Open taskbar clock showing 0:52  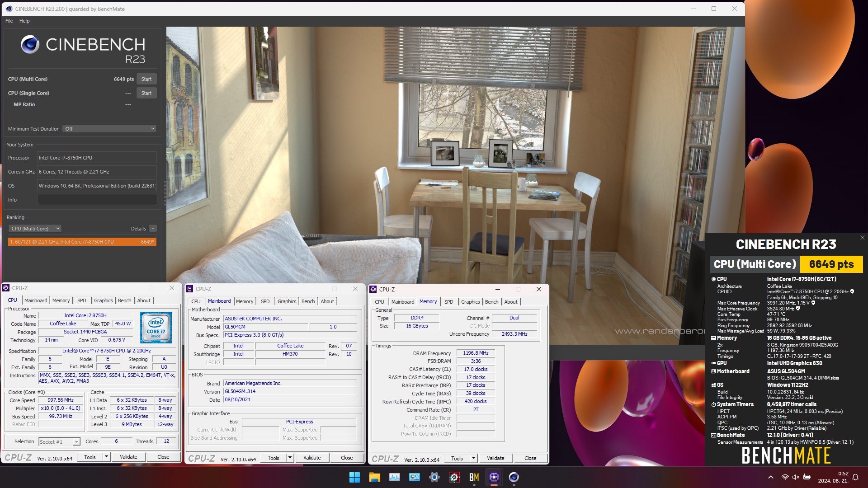click(x=833, y=477)
